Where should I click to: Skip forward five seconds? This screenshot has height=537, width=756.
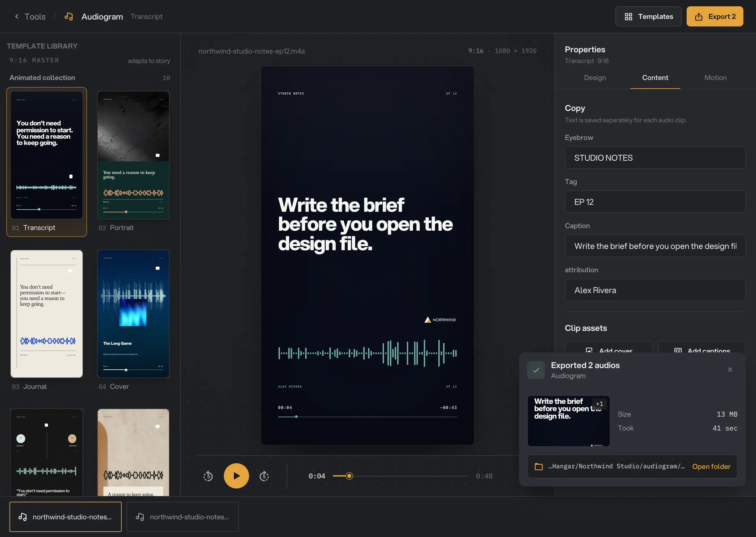(264, 476)
